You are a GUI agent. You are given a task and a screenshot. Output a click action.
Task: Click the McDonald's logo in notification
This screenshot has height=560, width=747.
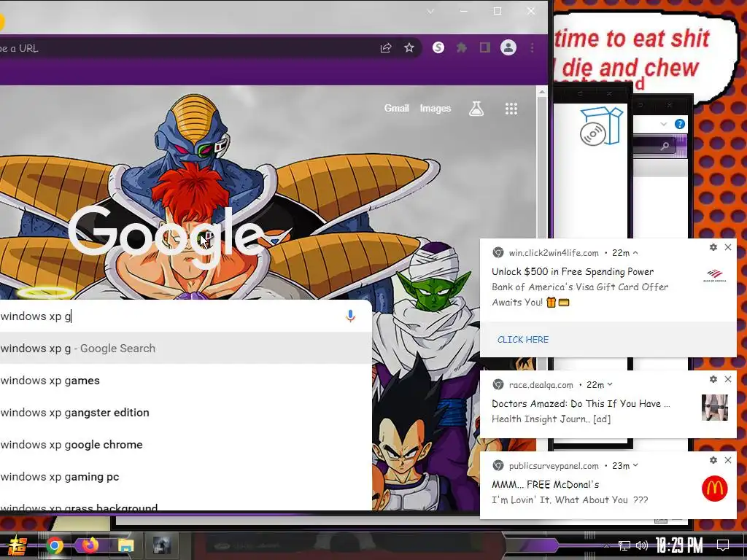pyautogui.click(x=715, y=489)
